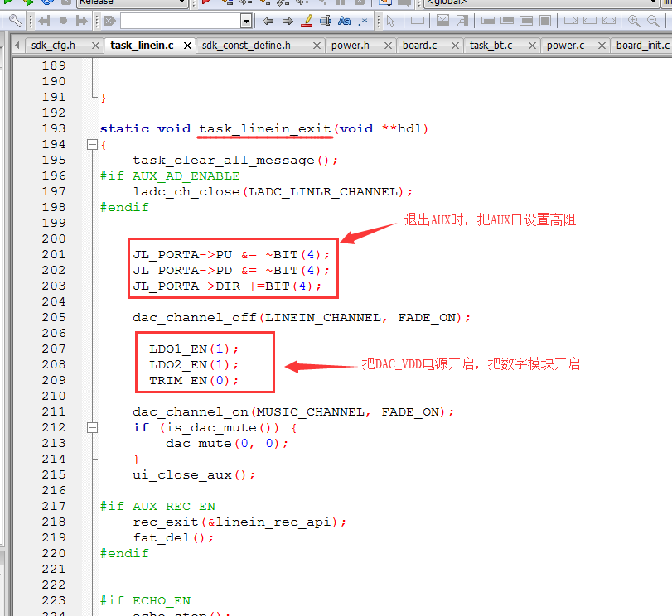This screenshot has width=672, height=616.
Task: Toggle the match case Aa icon
Action: click(x=344, y=21)
